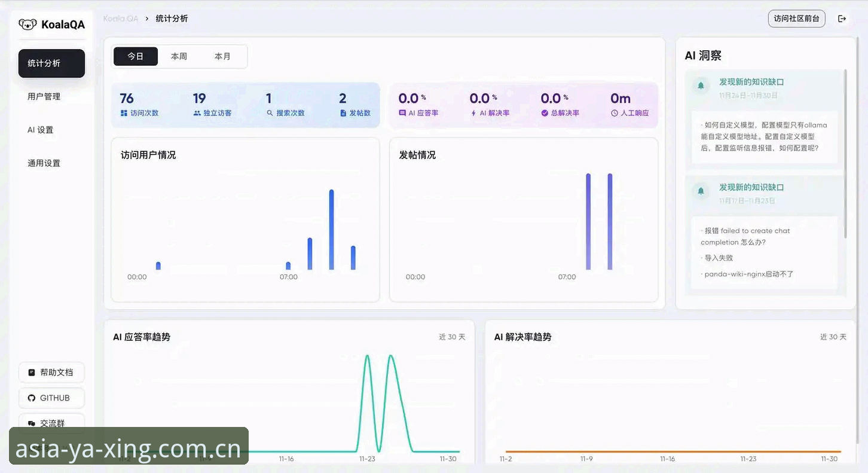Click the 导入失败 insight item

click(717, 258)
